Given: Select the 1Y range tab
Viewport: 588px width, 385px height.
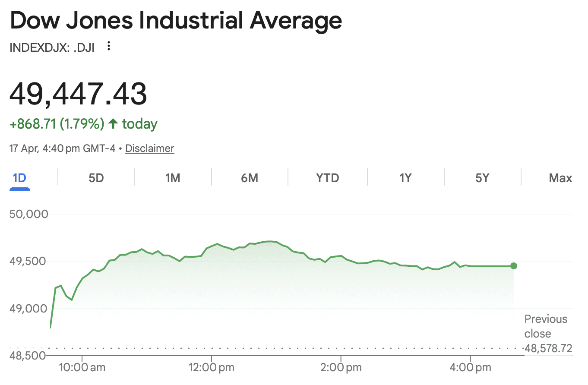Looking at the screenshot, I should coord(405,178).
